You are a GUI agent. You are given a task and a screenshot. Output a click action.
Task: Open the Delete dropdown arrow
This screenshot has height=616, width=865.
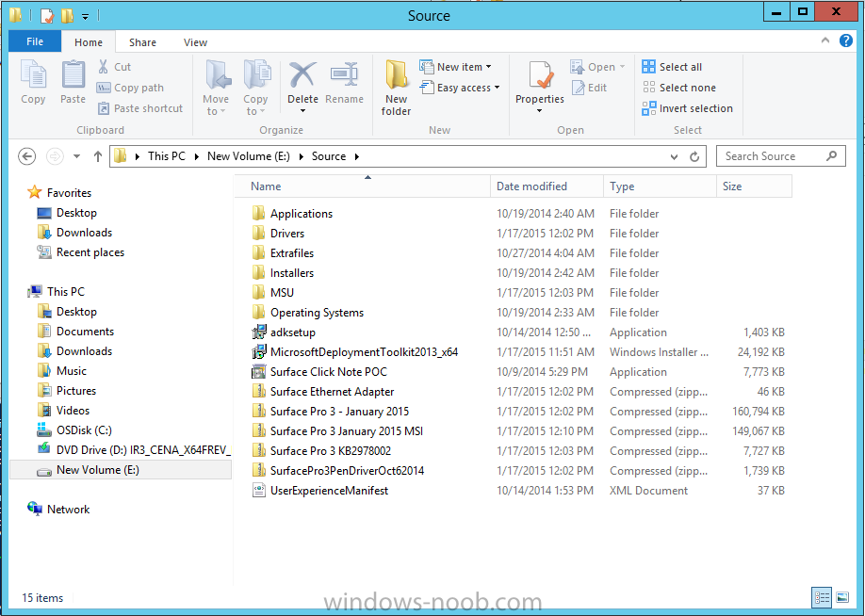point(302,111)
